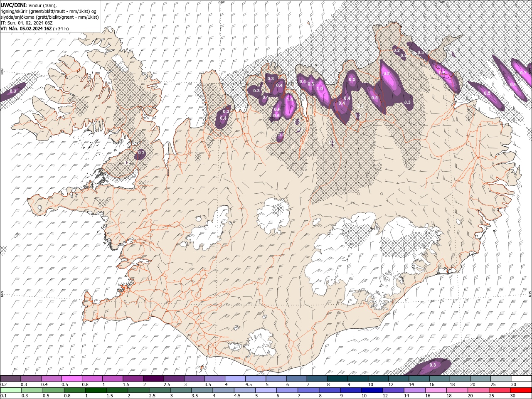The image size is (532, 399).
Task: Click the 0.3 label off the south coast
Action: point(432,365)
